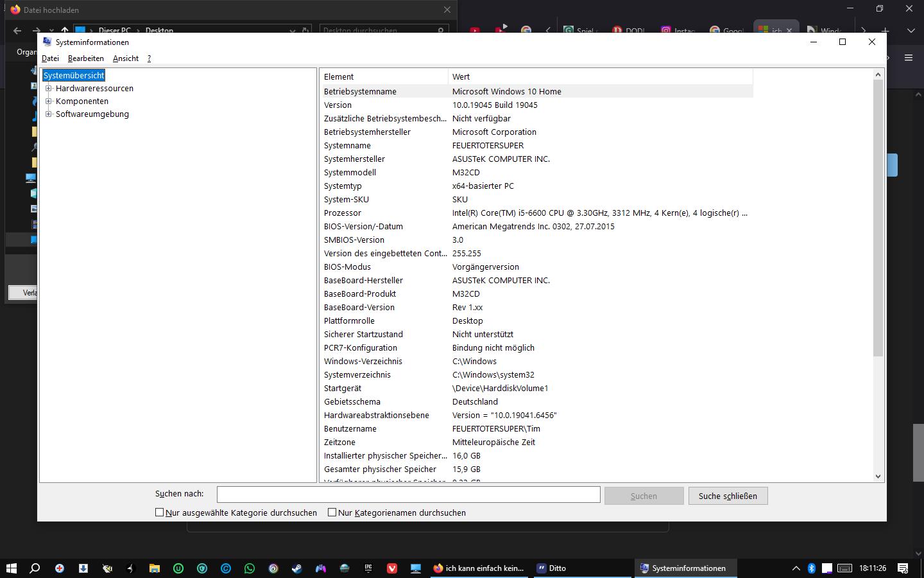Switch to the Firefox taskbar window

coord(478,568)
